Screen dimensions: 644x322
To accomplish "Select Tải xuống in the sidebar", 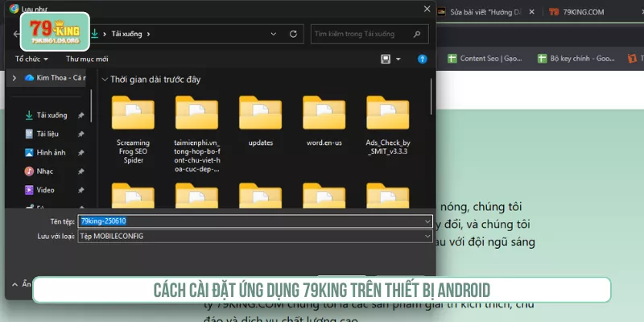I will coord(52,115).
